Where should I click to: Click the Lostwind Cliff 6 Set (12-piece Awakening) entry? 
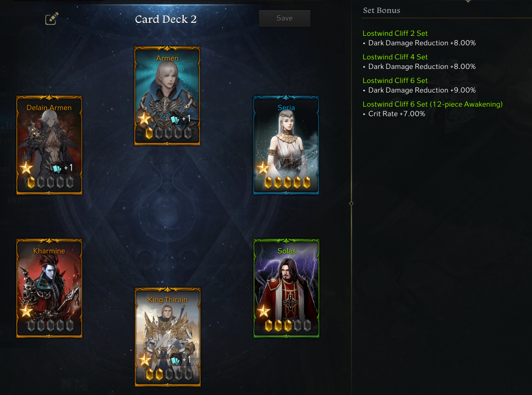[x=432, y=104]
